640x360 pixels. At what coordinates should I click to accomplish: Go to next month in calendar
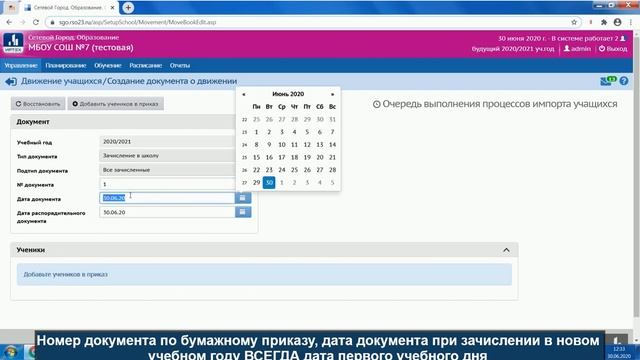pyautogui.click(x=333, y=94)
